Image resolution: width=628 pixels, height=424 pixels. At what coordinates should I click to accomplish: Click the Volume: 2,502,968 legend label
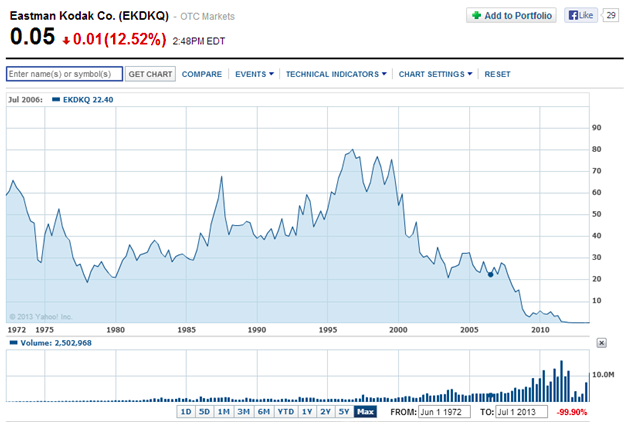point(56,343)
